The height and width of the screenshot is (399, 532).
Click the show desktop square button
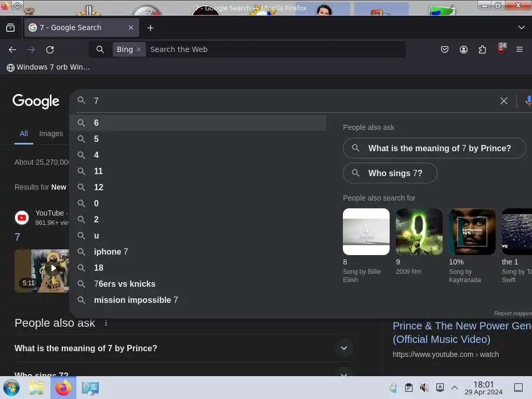pos(518,388)
